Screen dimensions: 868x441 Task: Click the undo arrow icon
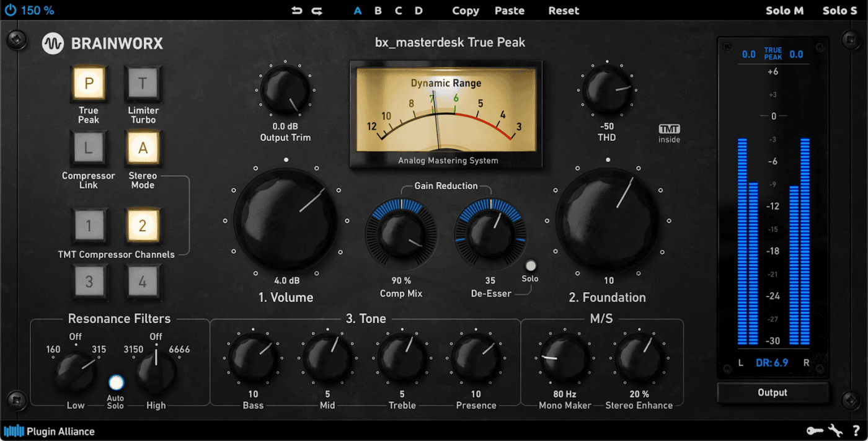point(297,11)
